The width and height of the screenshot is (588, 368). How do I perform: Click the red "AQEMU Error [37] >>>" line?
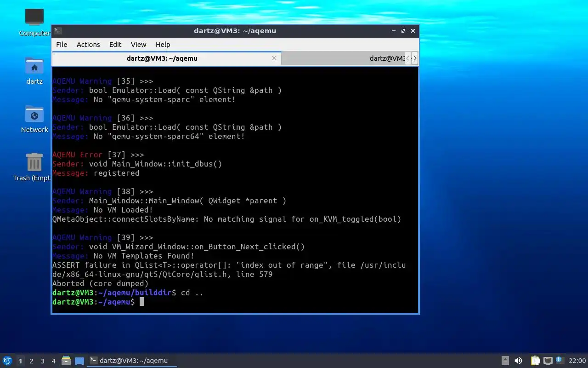(x=98, y=155)
